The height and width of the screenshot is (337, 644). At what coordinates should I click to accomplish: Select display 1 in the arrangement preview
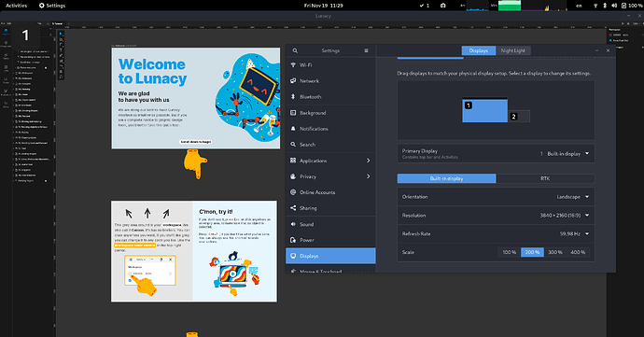point(484,110)
